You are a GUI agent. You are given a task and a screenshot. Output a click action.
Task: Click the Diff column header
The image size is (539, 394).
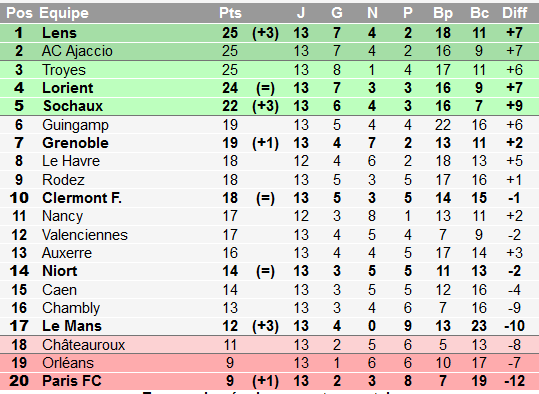[x=514, y=13]
